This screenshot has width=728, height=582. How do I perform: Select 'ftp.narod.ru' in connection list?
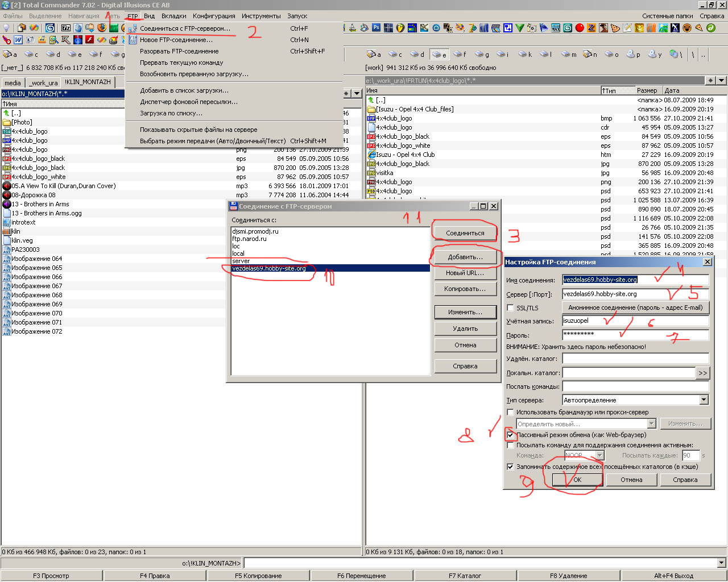point(249,239)
